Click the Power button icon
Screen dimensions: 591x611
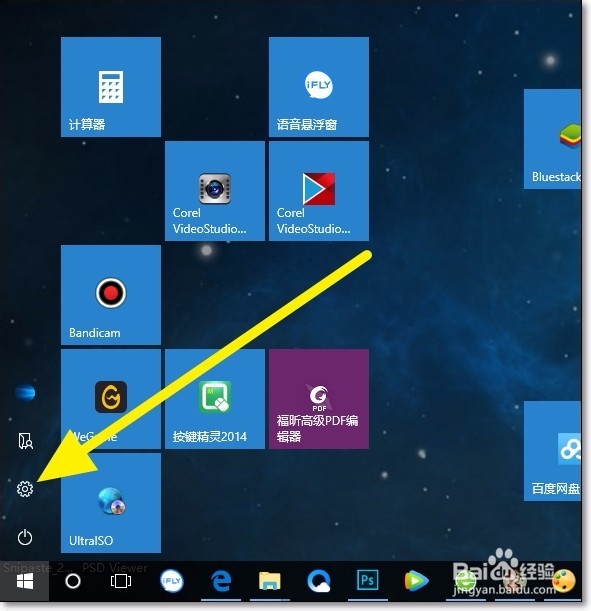point(25,537)
